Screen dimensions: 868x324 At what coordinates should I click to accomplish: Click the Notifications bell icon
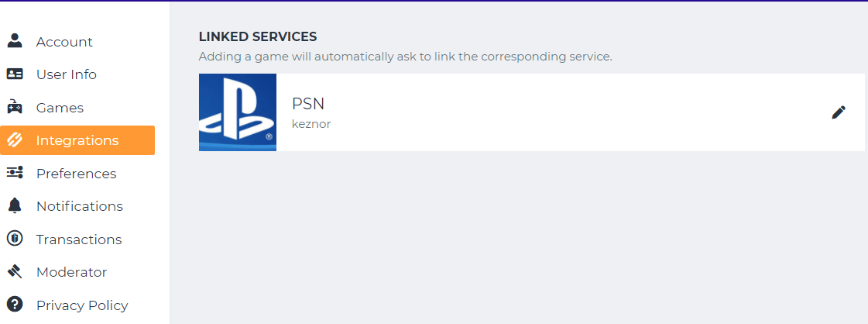click(15, 206)
